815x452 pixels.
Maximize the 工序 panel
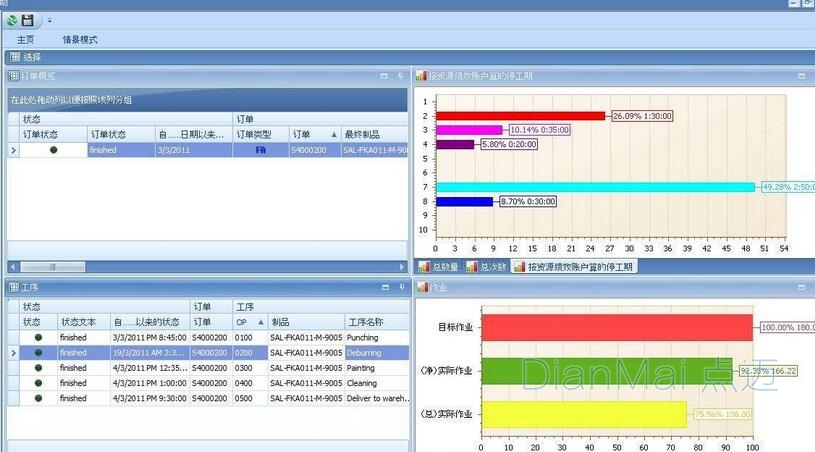[x=384, y=288]
